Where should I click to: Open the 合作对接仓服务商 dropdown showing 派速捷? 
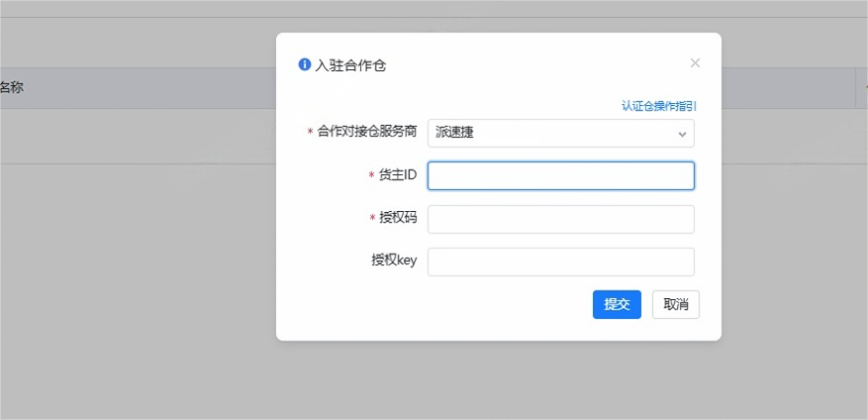coord(561,134)
